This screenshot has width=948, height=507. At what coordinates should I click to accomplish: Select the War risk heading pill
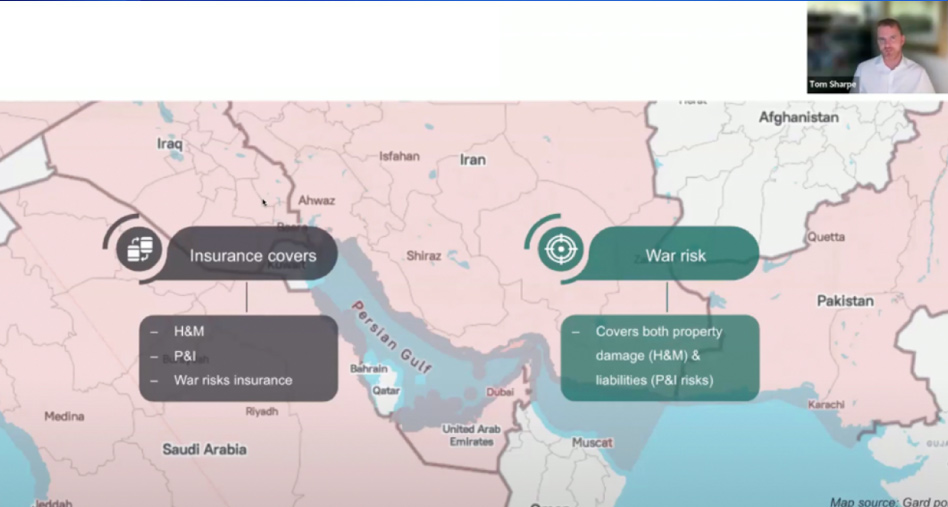675,256
